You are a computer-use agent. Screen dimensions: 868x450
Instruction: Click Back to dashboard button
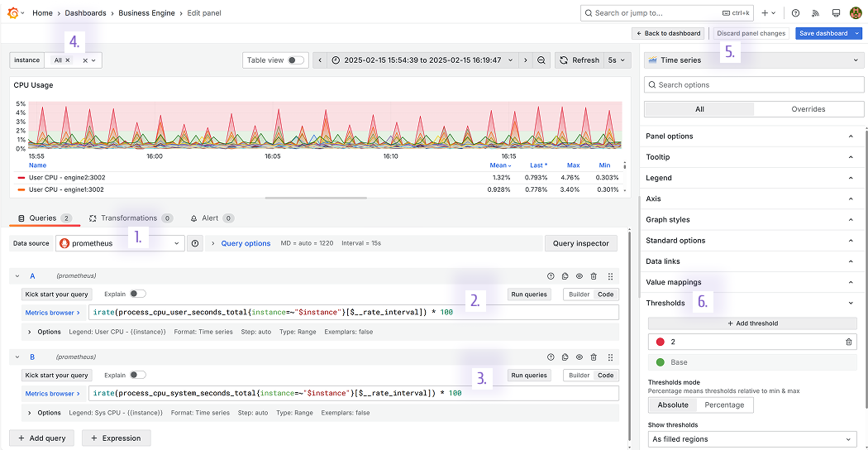(x=669, y=33)
